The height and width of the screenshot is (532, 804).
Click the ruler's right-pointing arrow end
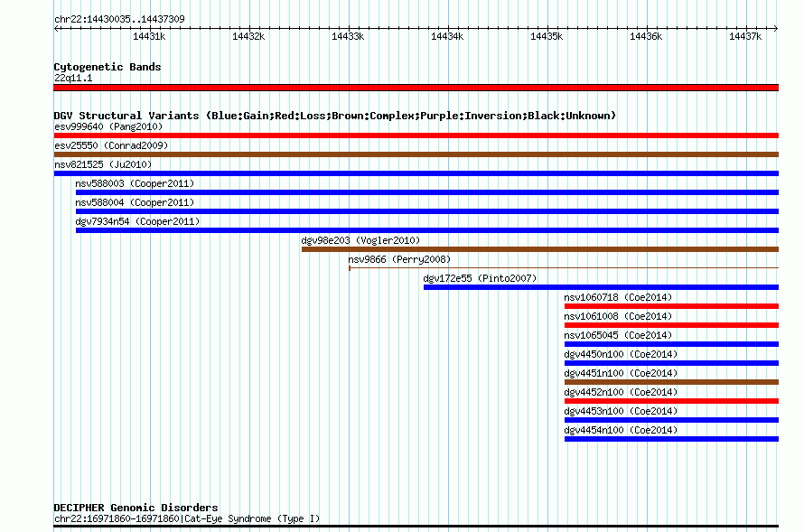(776, 28)
